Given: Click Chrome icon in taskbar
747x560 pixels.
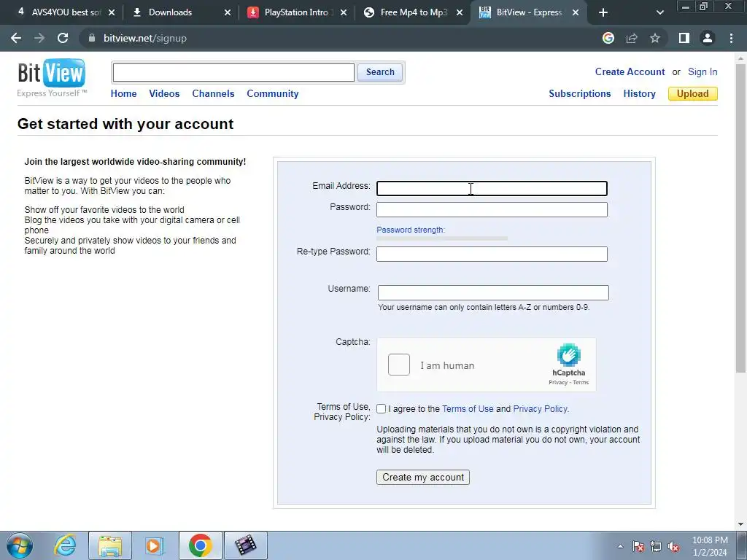Looking at the screenshot, I should click(200, 545).
